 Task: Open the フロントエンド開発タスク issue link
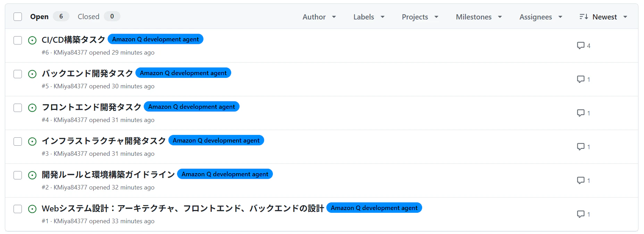92,107
